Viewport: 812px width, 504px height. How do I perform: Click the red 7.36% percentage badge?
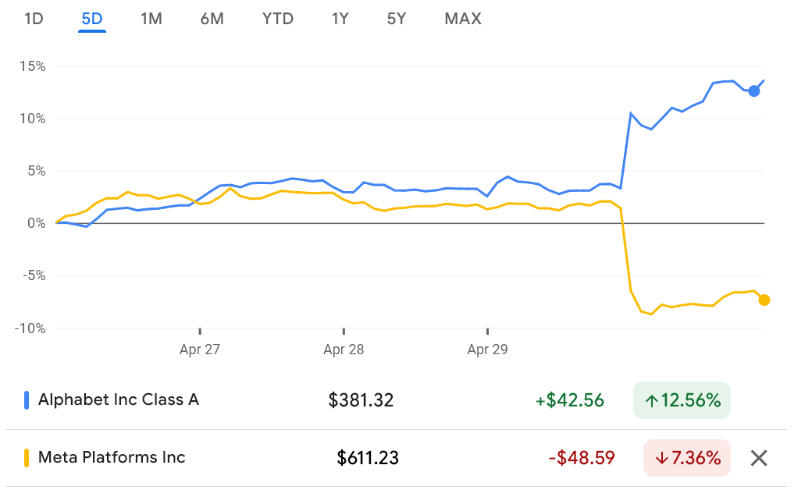(686, 458)
